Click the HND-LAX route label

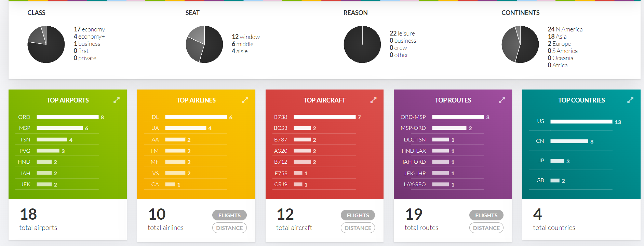click(414, 151)
